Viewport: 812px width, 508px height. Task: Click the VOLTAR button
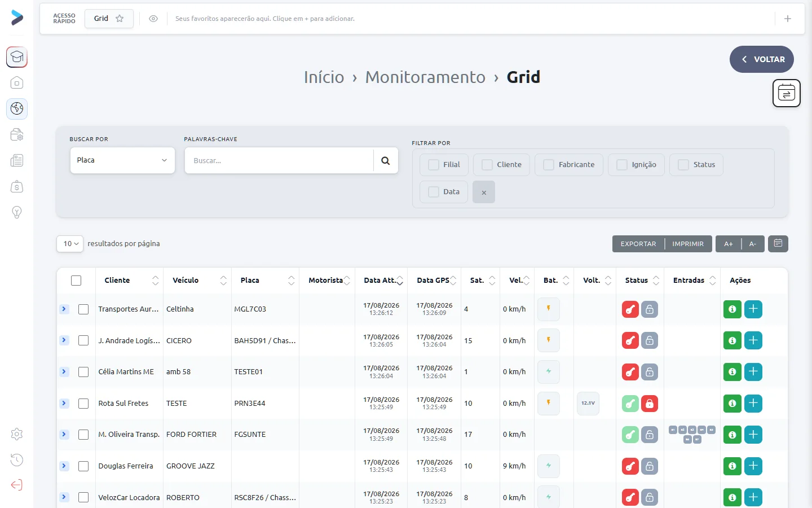click(762, 59)
